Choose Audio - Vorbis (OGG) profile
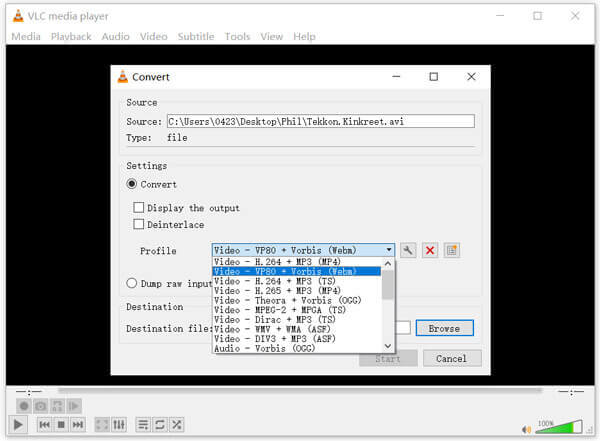Viewport: 600px width, 441px height. pos(297,348)
